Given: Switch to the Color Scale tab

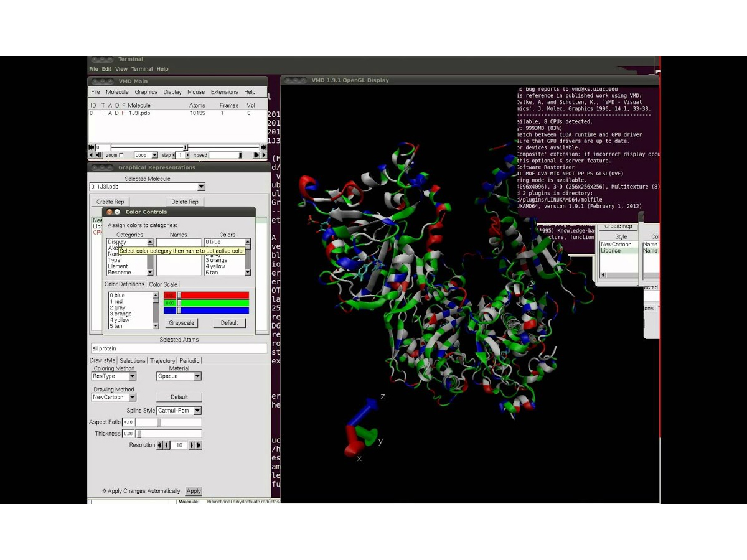Looking at the screenshot, I should [x=162, y=284].
